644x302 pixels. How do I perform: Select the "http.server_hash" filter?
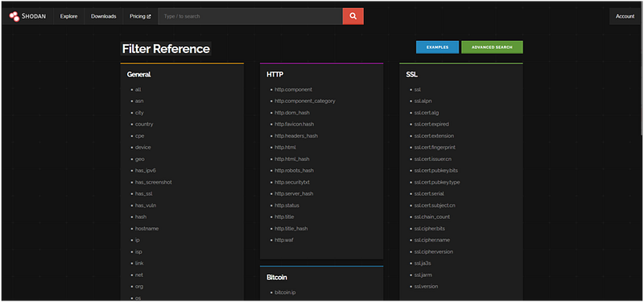click(294, 193)
